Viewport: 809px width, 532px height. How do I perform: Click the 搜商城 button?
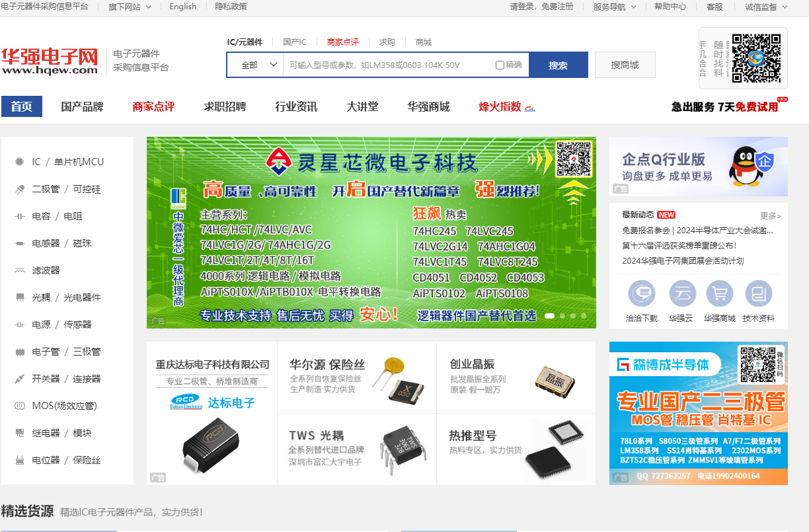point(625,65)
